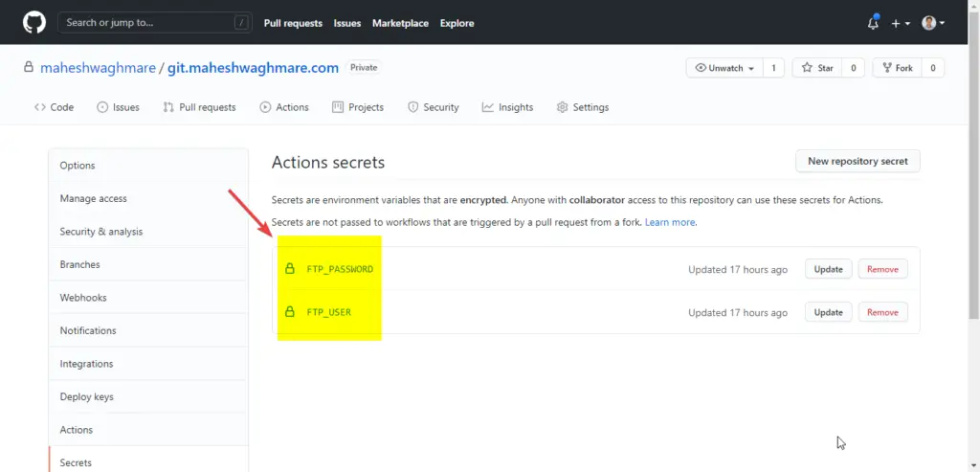Image resolution: width=980 pixels, height=472 pixels.
Task: View forks count next to Fork
Action: (933, 68)
